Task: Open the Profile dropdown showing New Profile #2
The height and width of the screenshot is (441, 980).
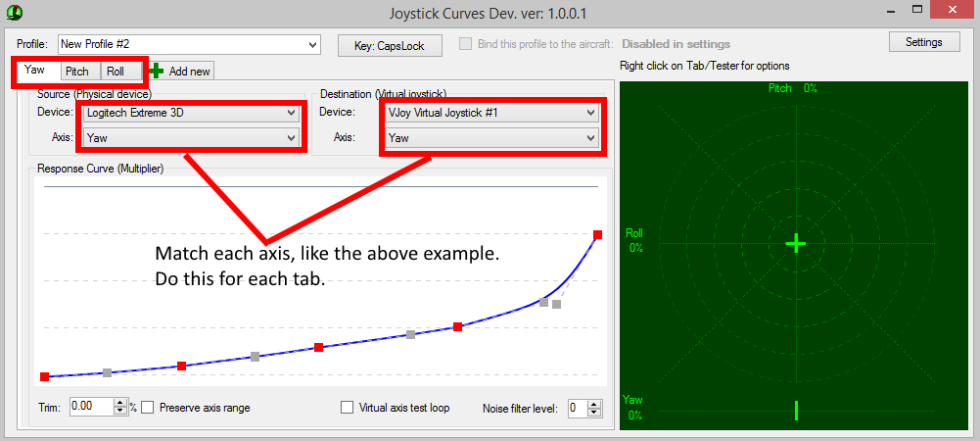Action: (x=189, y=44)
